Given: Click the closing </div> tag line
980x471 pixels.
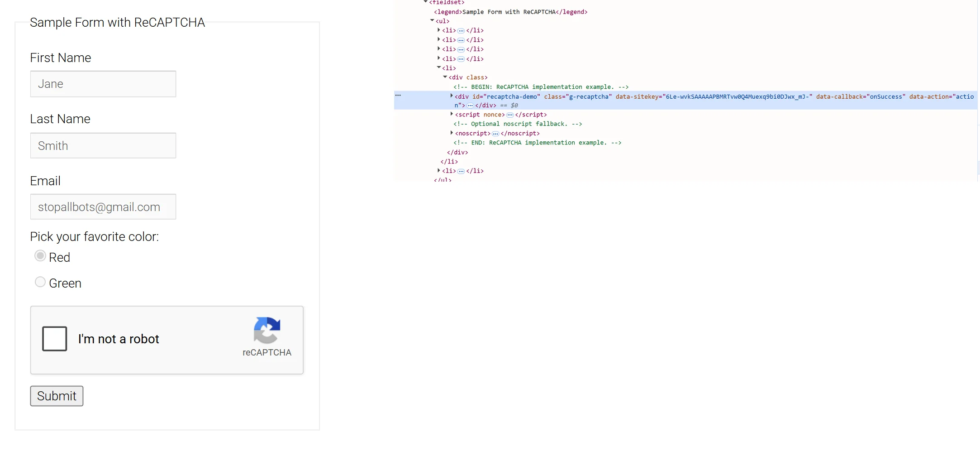Looking at the screenshot, I should (x=457, y=152).
